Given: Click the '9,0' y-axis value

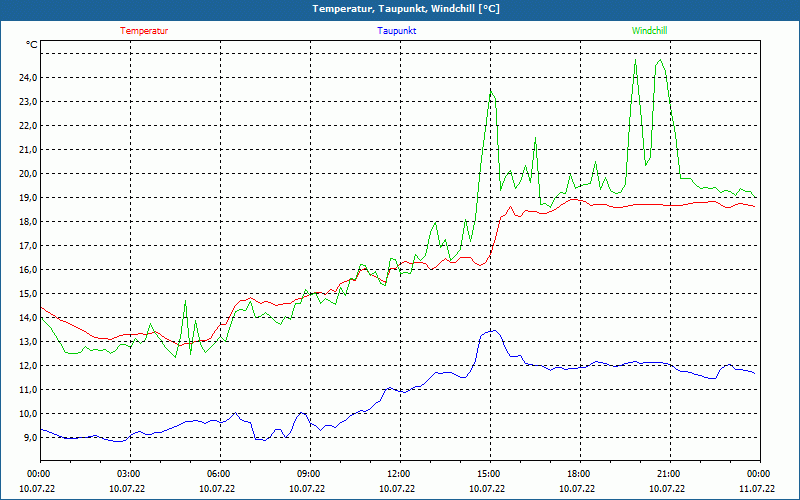Looking at the screenshot, I should [x=30, y=437].
